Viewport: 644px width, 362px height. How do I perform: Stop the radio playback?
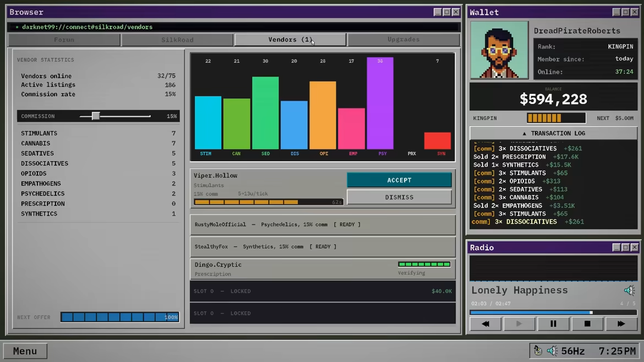pyautogui.click(x=587, y=324)
